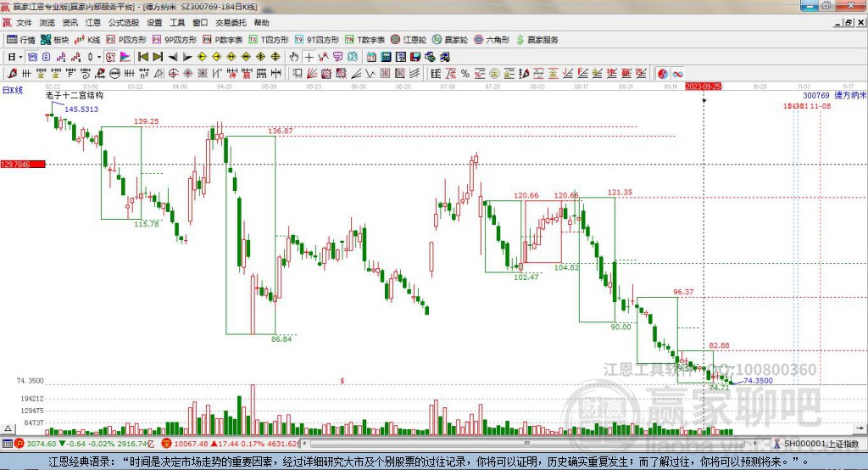This screenshot has height=470, width=868.
Task: Click the 行情 toolbar button
Action: pyautogui.click(x=21, y=40)
